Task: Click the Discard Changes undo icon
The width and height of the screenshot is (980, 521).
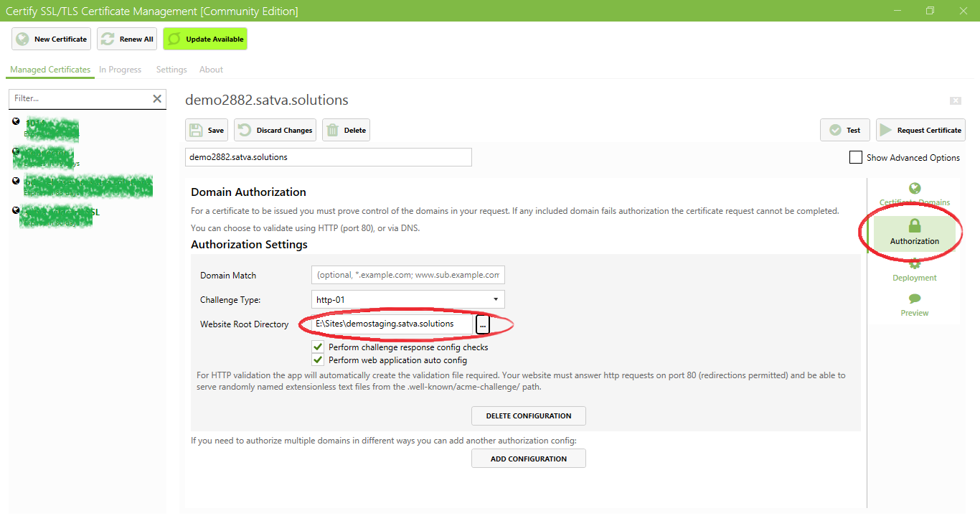Action: pyautogui.click(x=245, y=130)
